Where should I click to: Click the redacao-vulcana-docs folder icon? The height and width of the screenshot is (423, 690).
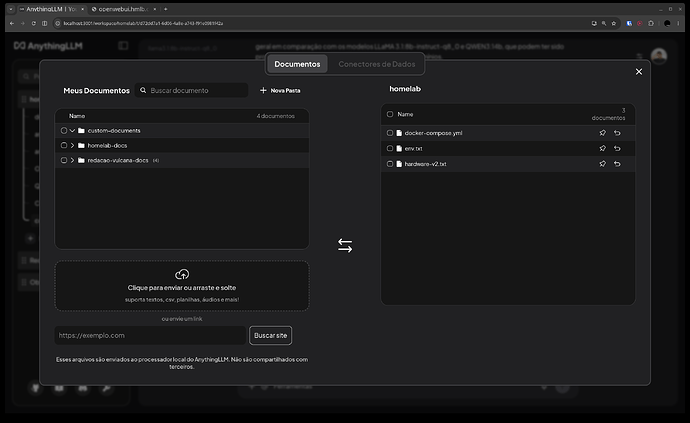(81, 160)
